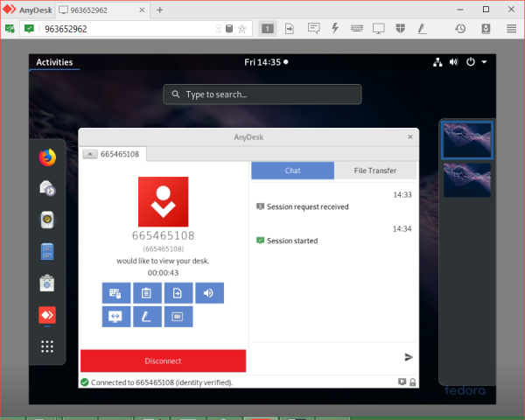
Task: Open the Firefox icon in the Fedora dock
Action: [47, 157]
